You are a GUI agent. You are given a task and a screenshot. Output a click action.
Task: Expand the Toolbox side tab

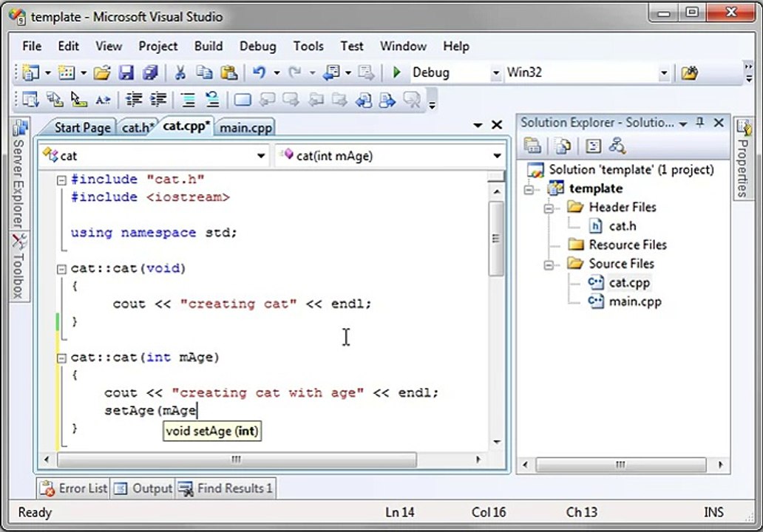tap(19, 266)
